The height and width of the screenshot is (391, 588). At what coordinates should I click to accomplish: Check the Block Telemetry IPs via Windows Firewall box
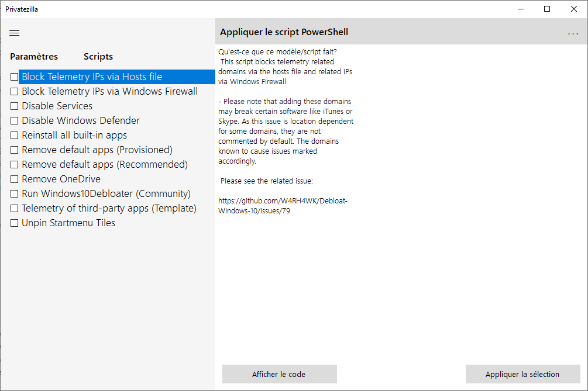(x=14, y=91)
